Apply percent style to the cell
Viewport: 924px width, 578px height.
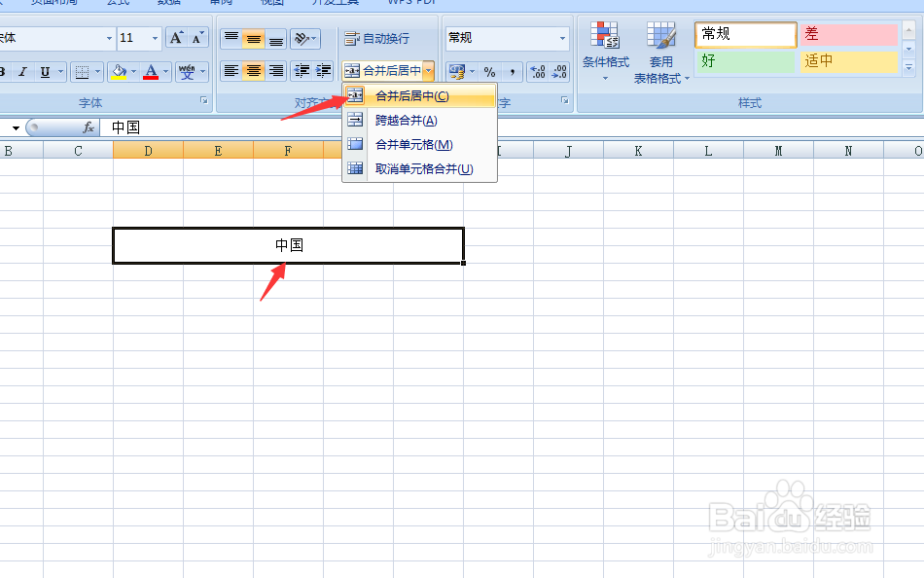[x=490, y=71]
